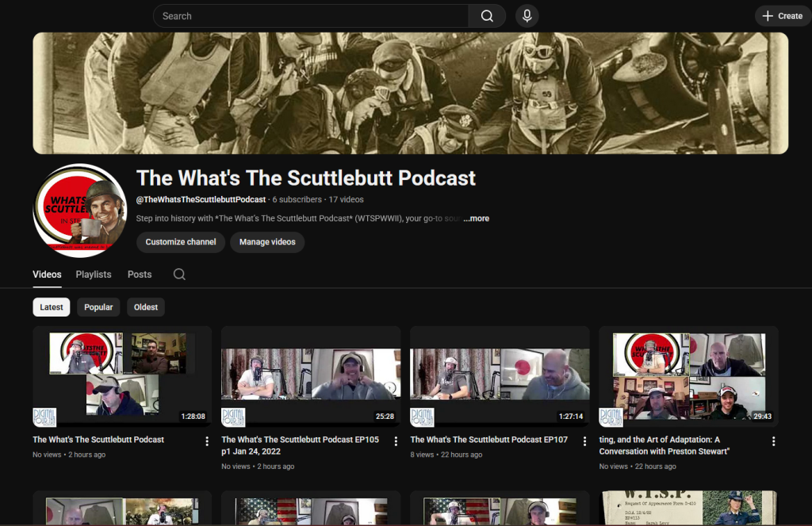Click inside the Search input field
Screen dimensions: 812x526
click(x=309, y=16)
